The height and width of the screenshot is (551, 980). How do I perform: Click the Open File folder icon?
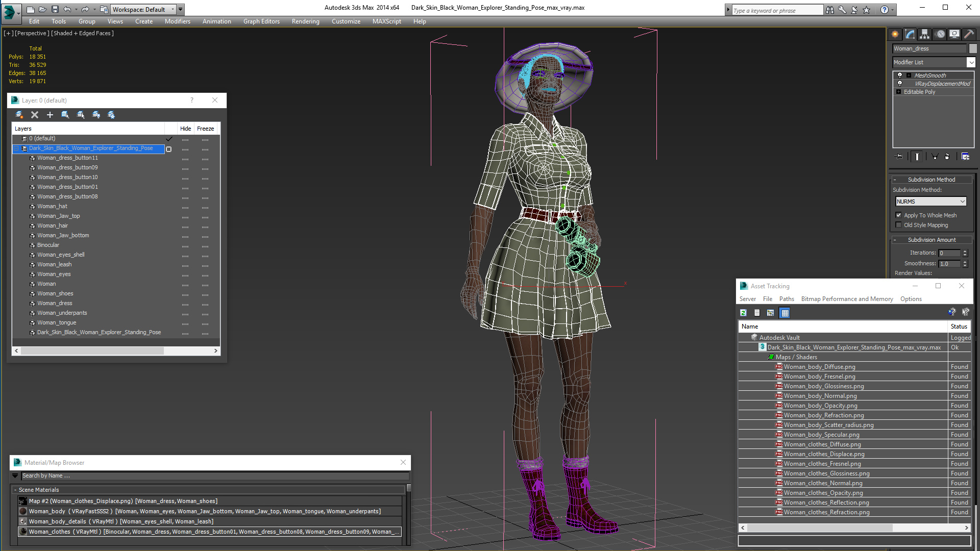pyautogui.click(x=43, y=9)
